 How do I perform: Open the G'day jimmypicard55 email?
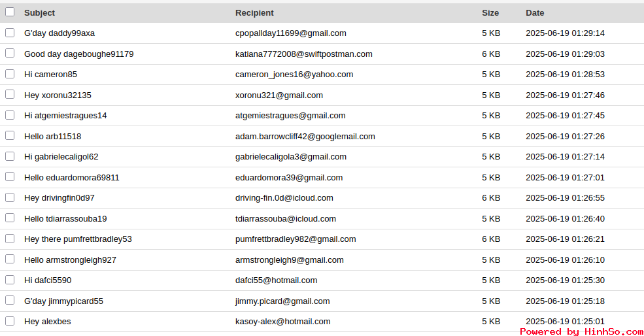coord(63,301)
